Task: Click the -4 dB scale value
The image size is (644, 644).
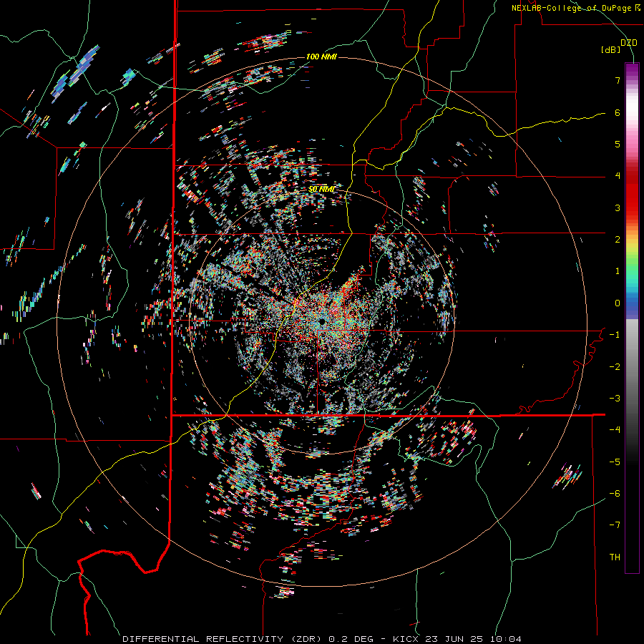Action: (615, 430)
